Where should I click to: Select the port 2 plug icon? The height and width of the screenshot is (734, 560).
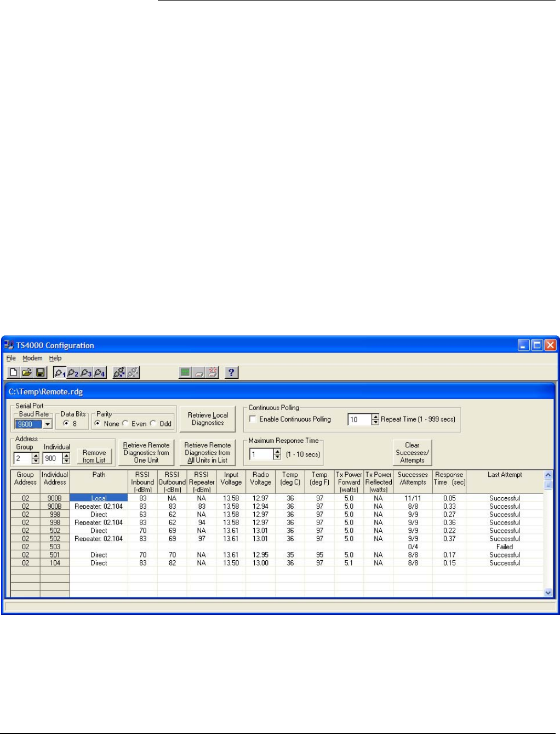click(73, 373)
